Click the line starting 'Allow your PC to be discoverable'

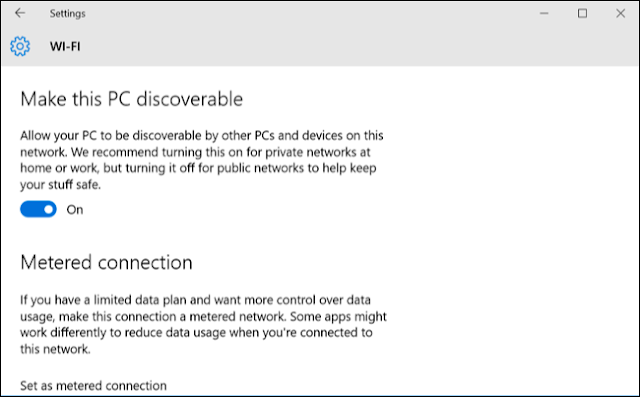[x=202, y=135]
